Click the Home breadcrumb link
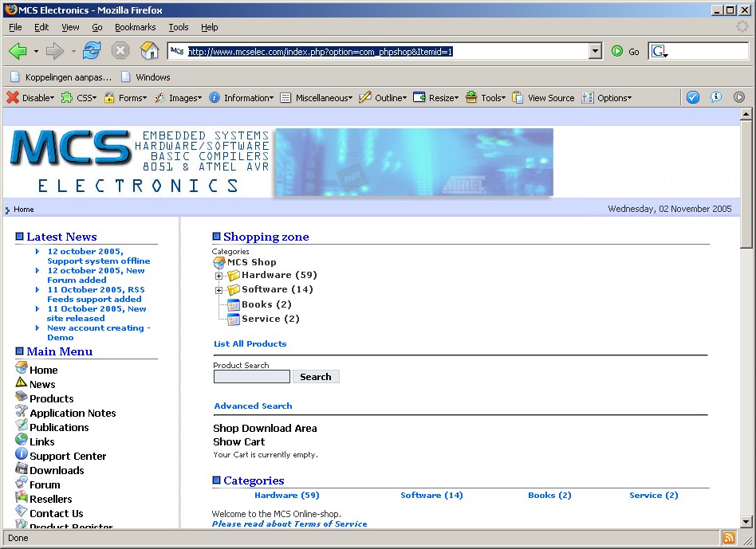This screenshot has width=756, height=549. point(24,210)
